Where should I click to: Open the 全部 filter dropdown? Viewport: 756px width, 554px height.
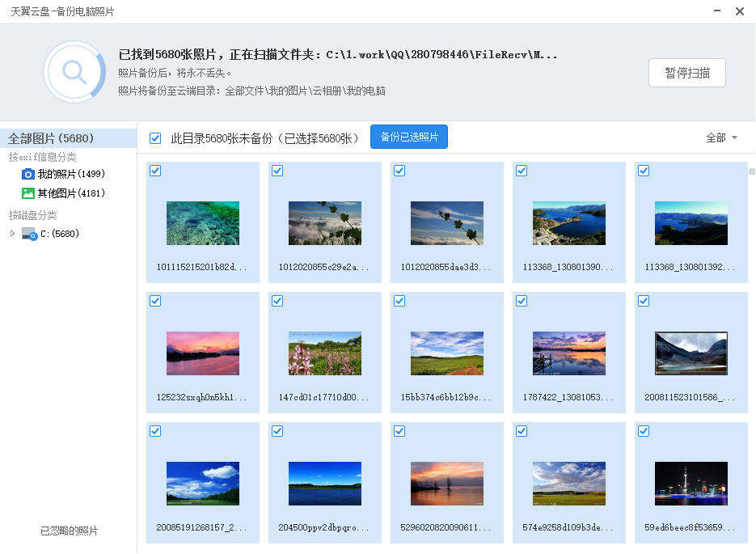(720, 137)
